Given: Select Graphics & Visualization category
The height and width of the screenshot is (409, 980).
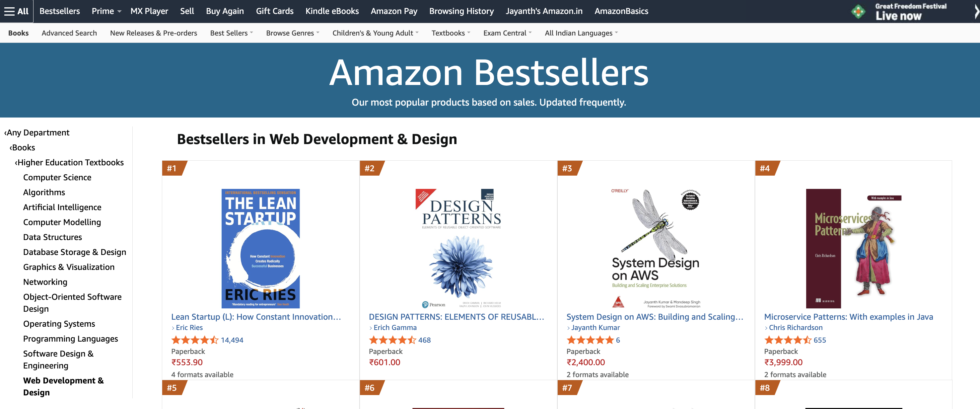Looking at the screenshot, I should coord(69,267).
